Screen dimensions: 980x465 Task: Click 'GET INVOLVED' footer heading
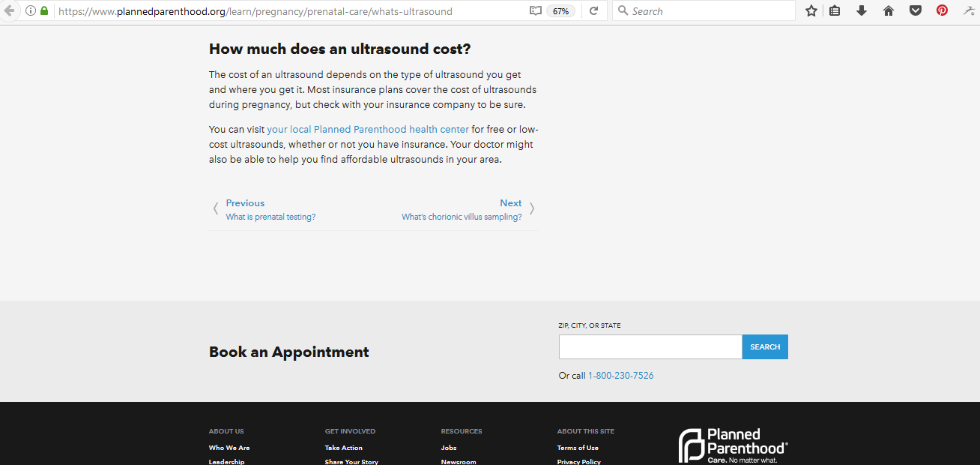click(350, 431)
